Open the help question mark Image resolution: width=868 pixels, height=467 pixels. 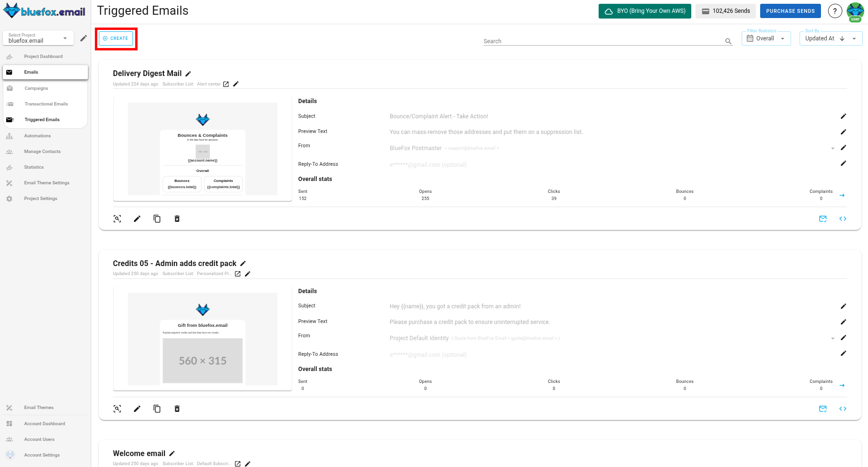click(835, 10)
